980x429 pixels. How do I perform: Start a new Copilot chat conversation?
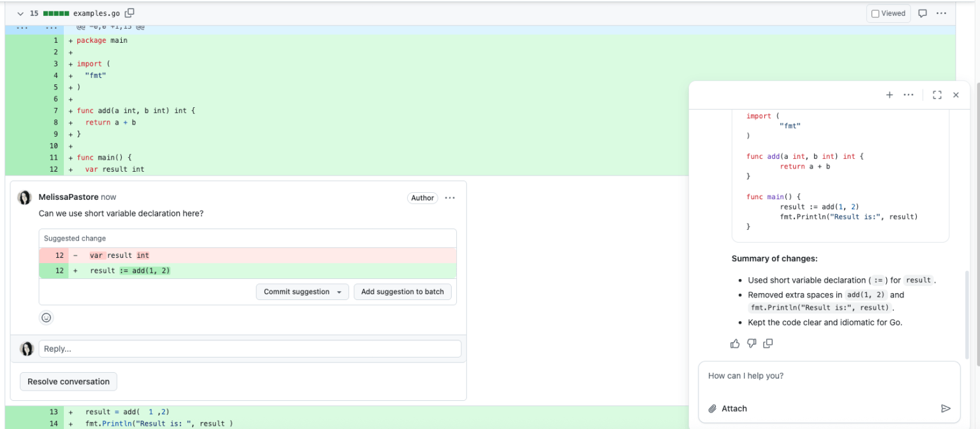[x=889, y=95]
